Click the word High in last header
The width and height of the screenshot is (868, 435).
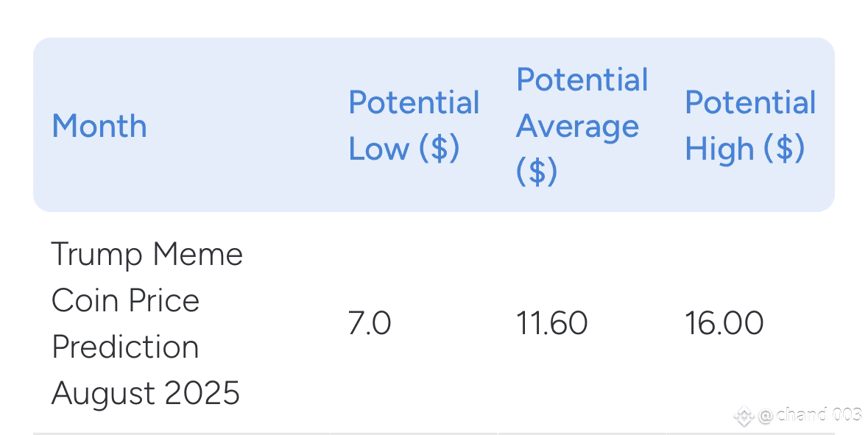click(x=719, y=149)
